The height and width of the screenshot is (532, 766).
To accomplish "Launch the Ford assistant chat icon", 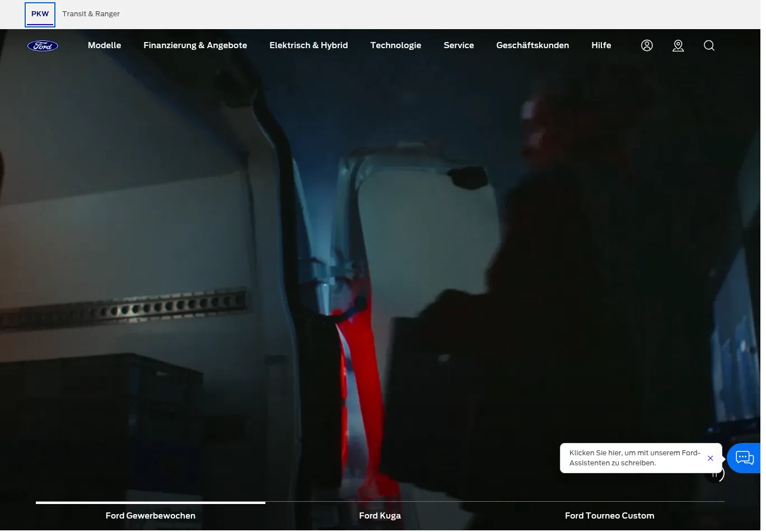I will click(745, 458).
